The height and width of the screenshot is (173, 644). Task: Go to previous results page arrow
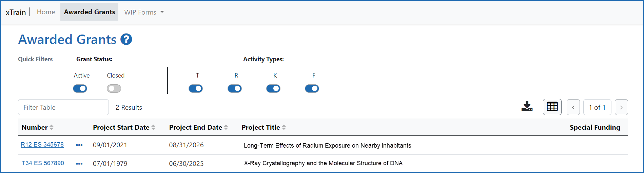[573, 107]
